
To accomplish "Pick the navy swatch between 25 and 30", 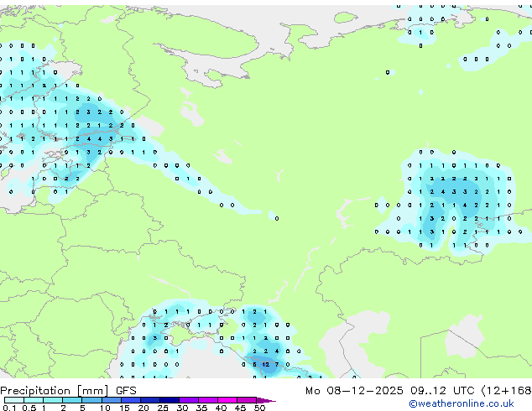I will coord(170,400).
